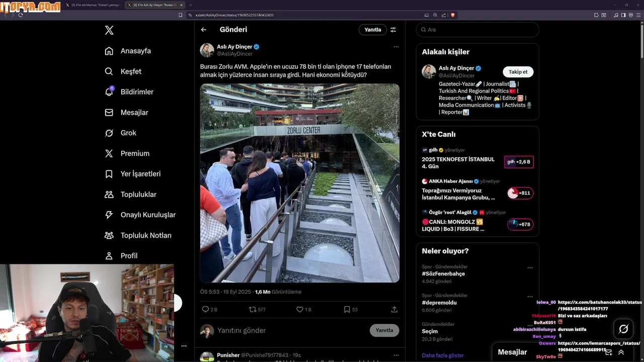
Task: Expand Mesajlar drawer with double-chevron icon
Action: point(621,352)
